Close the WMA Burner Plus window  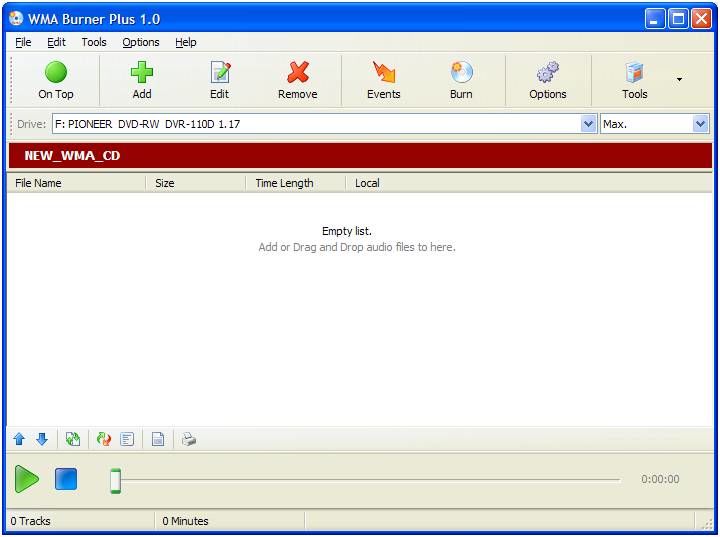(702, 19)
